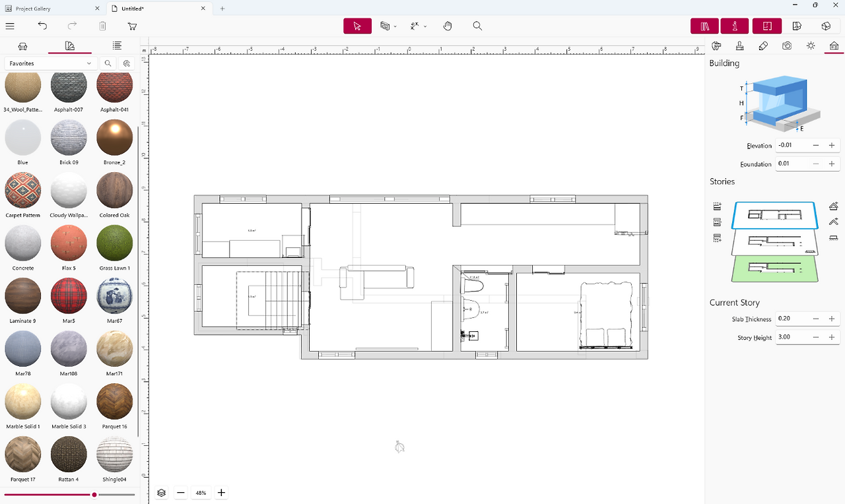This screenshot has height=504, width=845.
Task: Open the Favorites category dropdown
Action: pyautogui.click(x=51, y=63)
